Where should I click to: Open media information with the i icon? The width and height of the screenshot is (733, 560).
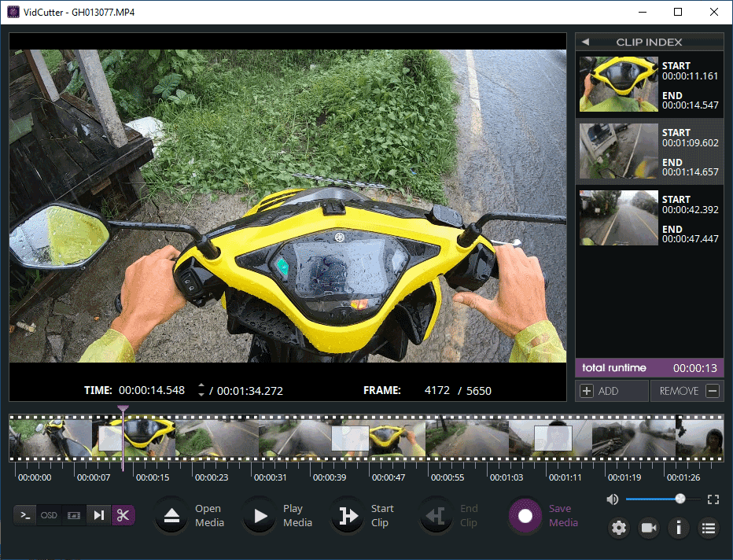[679, 529]
